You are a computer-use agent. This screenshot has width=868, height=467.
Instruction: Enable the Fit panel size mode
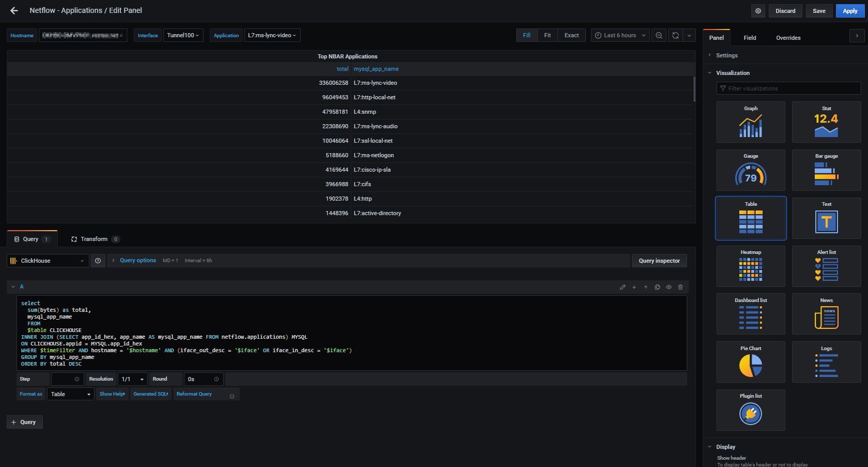(x=547, y=35)
